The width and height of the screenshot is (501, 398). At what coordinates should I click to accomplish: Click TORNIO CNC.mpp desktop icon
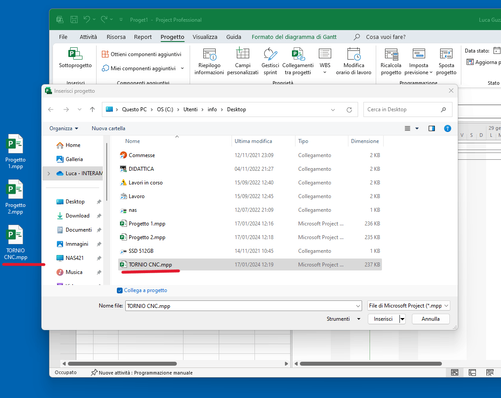click(x=15, y=242)
